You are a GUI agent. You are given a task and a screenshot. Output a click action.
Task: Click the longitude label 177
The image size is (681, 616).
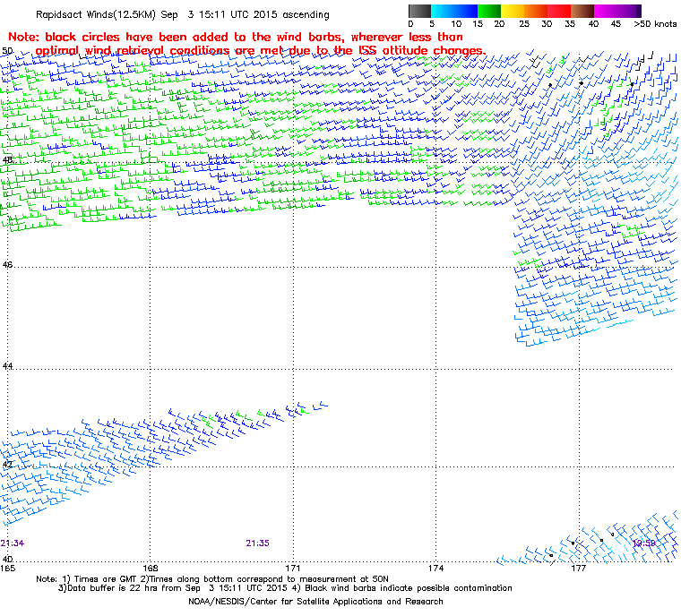point(579,569)
